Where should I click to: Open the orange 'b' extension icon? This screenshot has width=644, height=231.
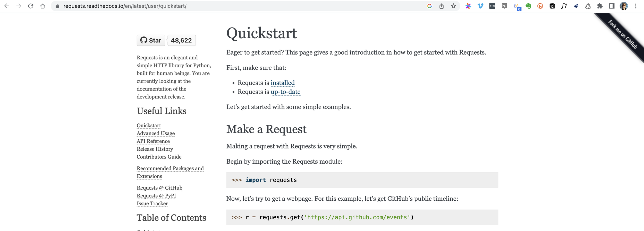pos(540,6)
